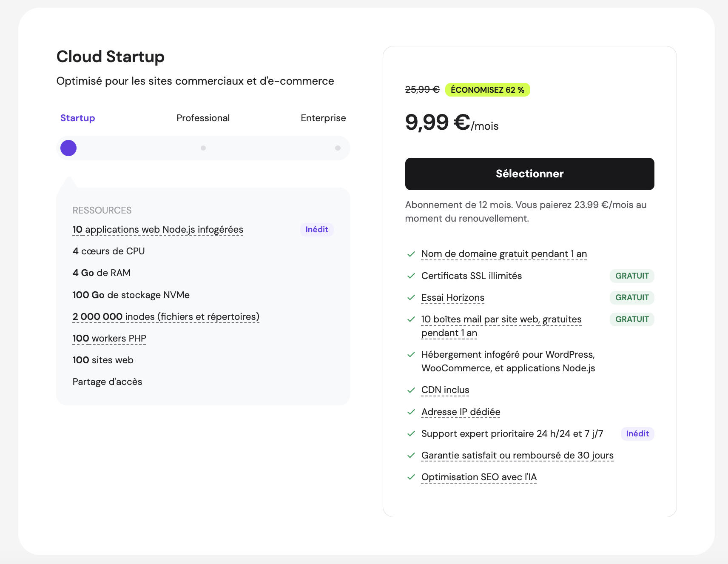
Task: Click 'Optimisé pour les sites commerciaux' subtitle
Action: coord(195,81)
